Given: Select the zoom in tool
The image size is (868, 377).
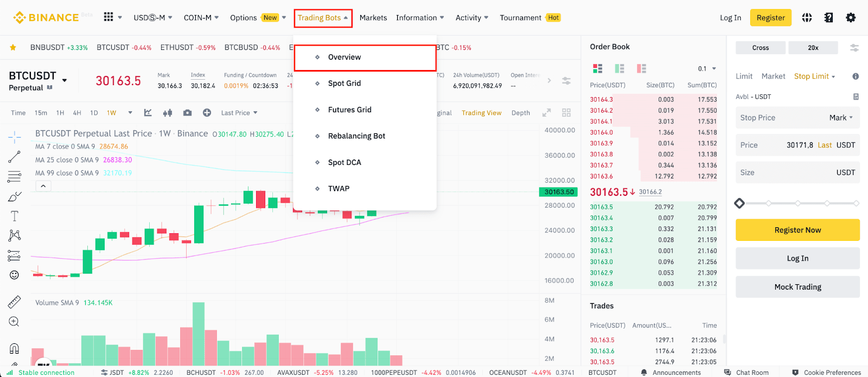Looking at the screenshot, I should coord(15,322).
